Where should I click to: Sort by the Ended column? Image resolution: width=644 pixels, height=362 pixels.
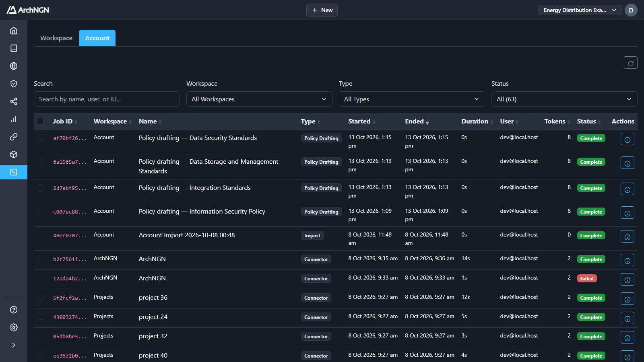417,121
